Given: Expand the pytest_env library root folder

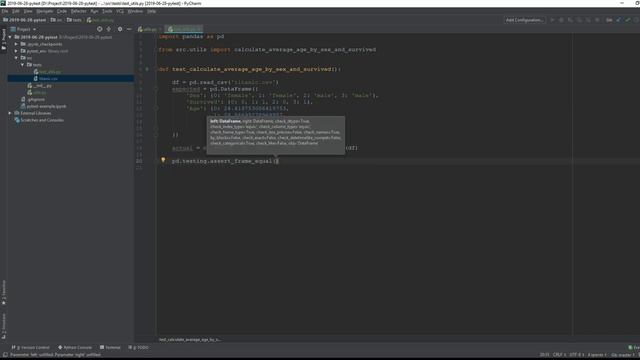Looking at the screenshot, I should pyautogui.click(x=16, y=51).
